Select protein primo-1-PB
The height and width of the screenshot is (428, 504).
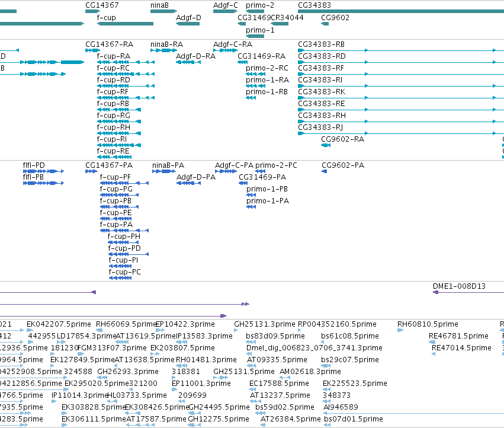[267, 189]
